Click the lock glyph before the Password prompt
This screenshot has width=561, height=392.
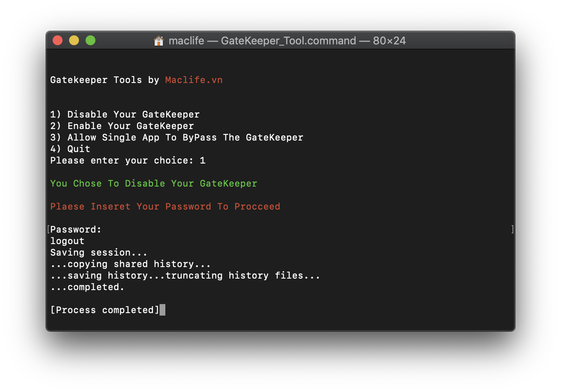tap(48, 229)
